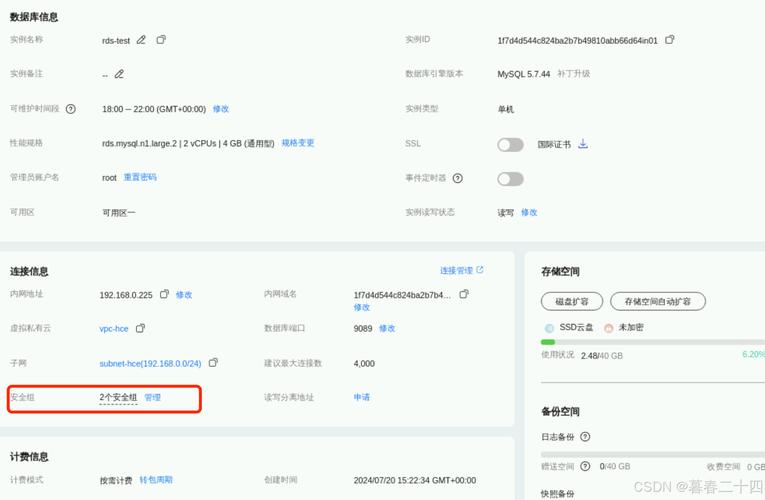Select the creation time 2024/07/20 value

(x=415, y=480)
